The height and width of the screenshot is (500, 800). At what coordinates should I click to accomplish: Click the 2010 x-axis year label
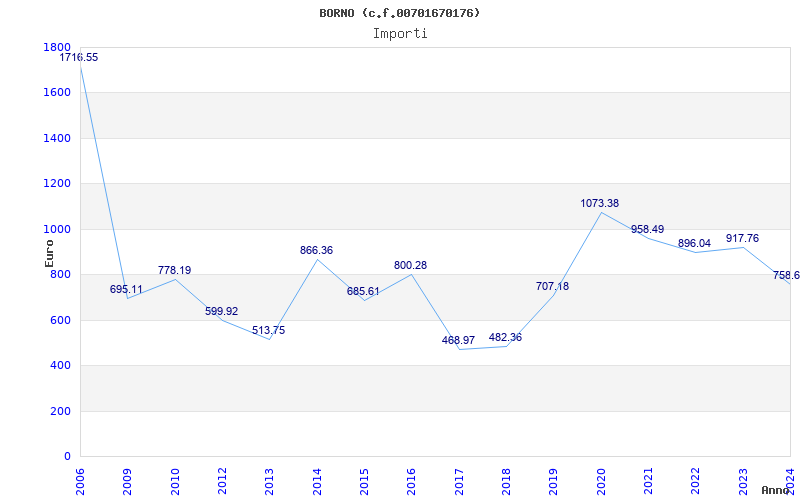[175, 481]
